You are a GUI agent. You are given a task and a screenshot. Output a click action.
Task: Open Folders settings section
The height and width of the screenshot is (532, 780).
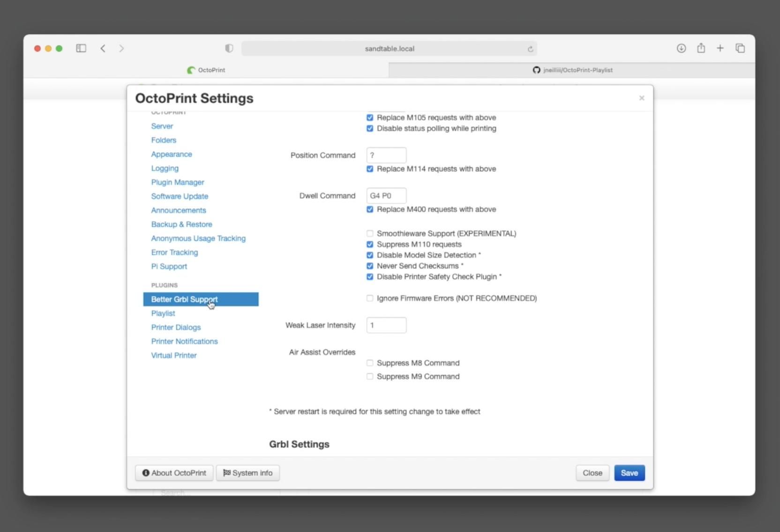164,140
